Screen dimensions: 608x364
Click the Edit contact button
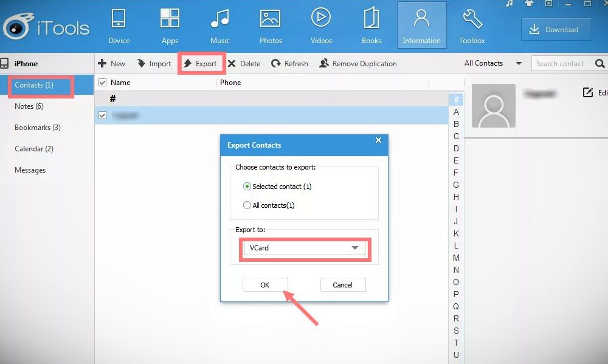point(595,92)
